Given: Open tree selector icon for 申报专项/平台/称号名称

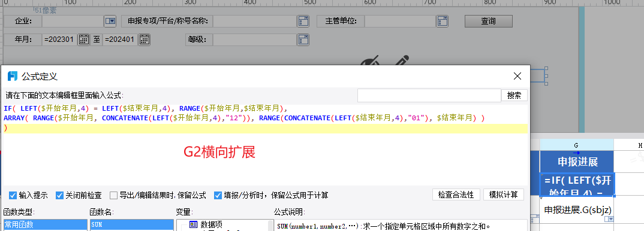Looking at the screenshot, I should 303,21.
